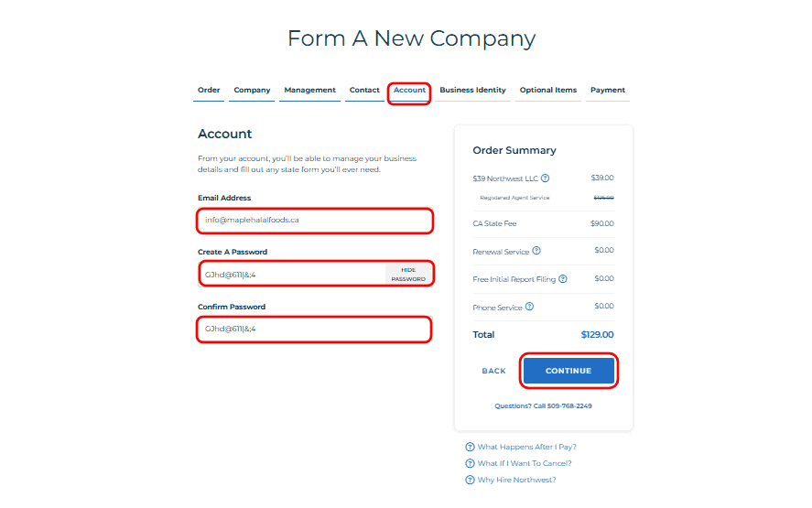
Task: Click question icon before What Happens After I Pay
Action: click(x=471, y=447)
